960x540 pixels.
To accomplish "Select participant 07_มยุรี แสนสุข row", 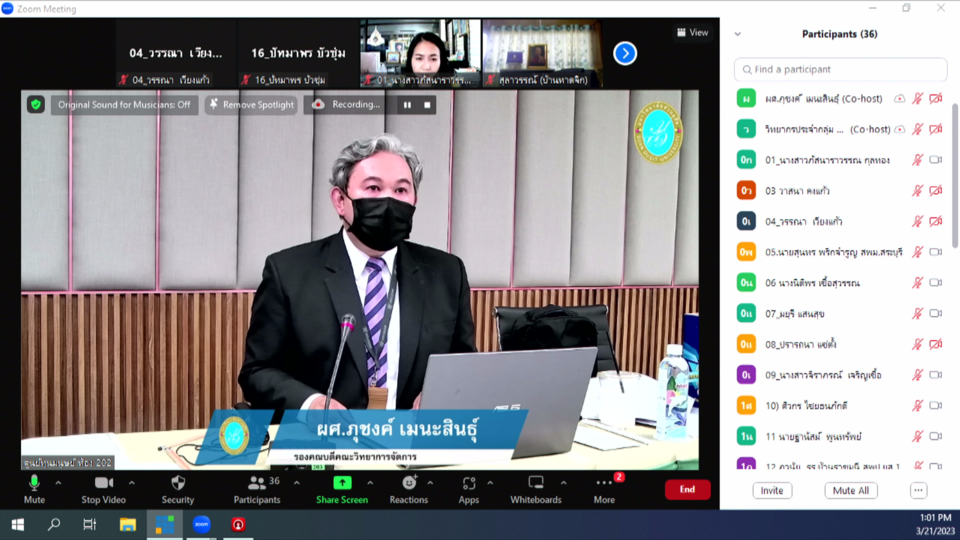I will pyautogui.click(x=841, y=313).
